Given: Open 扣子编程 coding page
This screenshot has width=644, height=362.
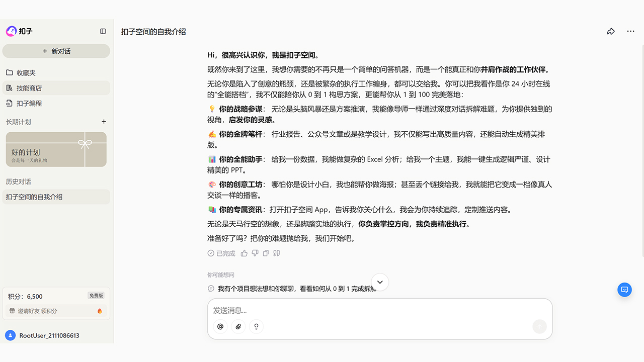Looking at the screenshot, I should click(56, 103).
